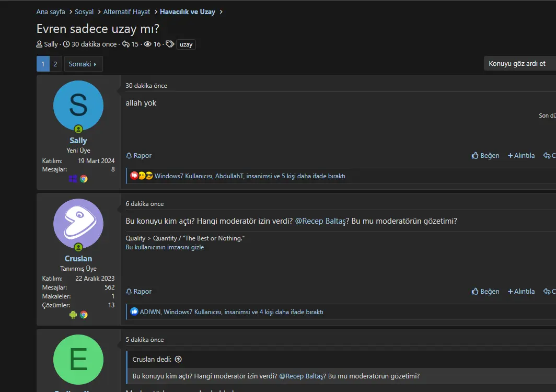Click the thread title Evren sadece uzay mı?

[98, 29]
